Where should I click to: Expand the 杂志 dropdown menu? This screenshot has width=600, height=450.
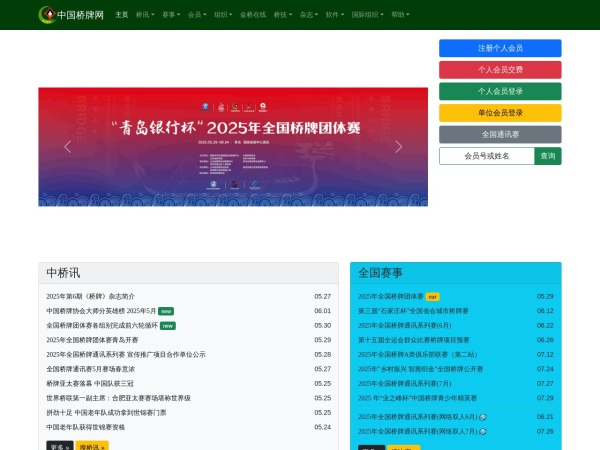309,15
